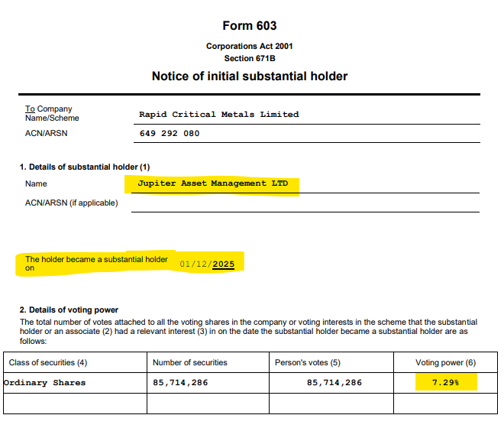Viewport: 504px width, 428px height.
Task: Click the "Person's votes (5)" column header
Action: 309,362
